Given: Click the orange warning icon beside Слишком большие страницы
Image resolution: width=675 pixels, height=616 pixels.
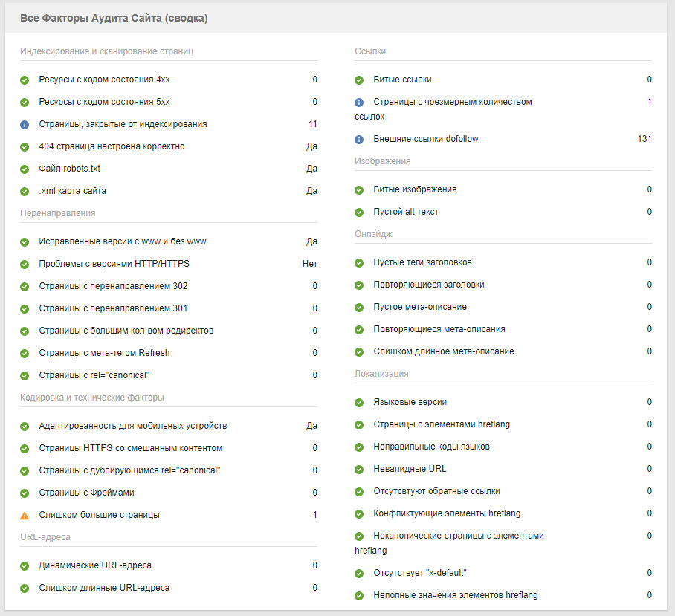Looking at the screenshot, I should (x=25, y=515).
